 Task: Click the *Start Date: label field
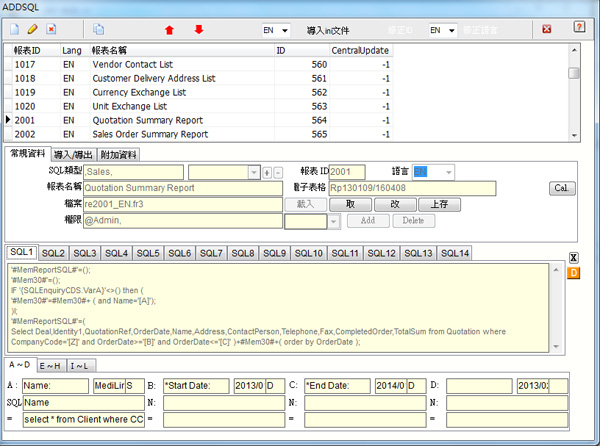(x=196, y=386)
